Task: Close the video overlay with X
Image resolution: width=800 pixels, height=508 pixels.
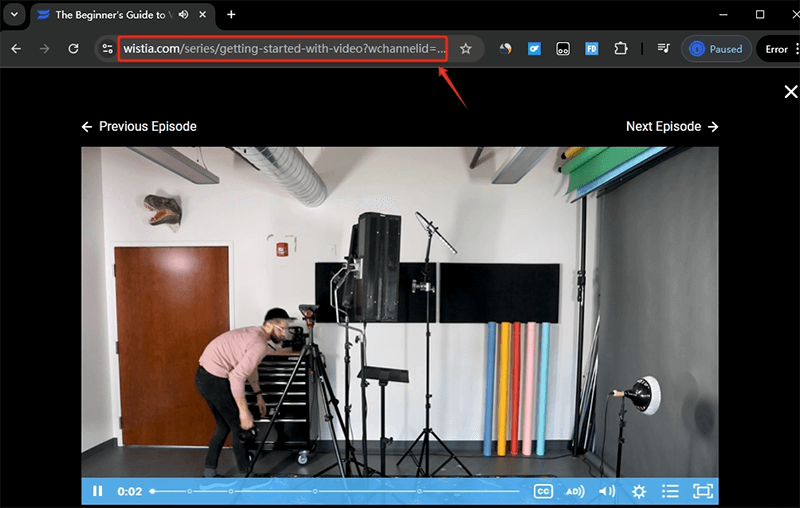Action: [x=790, y=92]
